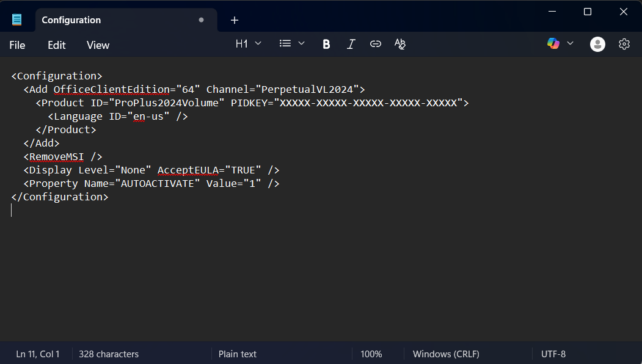Add a new tab with plus button
The width and height of the screenshot is (642, 364).
pyautogui.click(x=235, y=20)
